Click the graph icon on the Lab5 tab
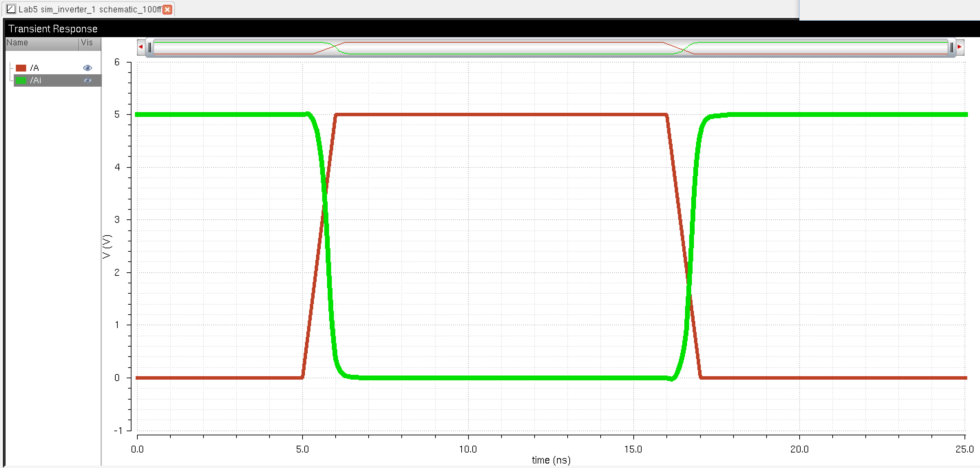This screenshot has width=980, height=468. click(x=11, y=9)
